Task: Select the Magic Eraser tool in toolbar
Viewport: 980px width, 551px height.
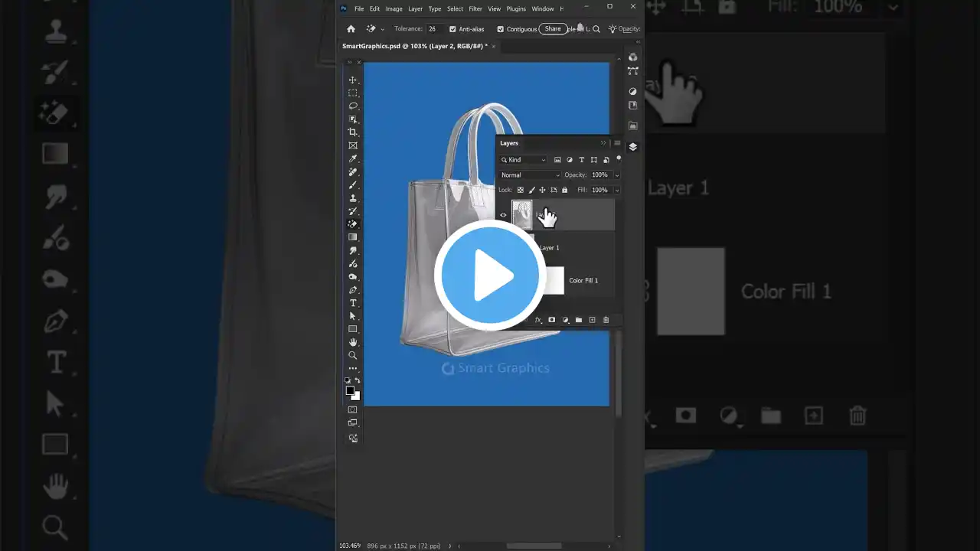Action: click(x=353, y=224)
